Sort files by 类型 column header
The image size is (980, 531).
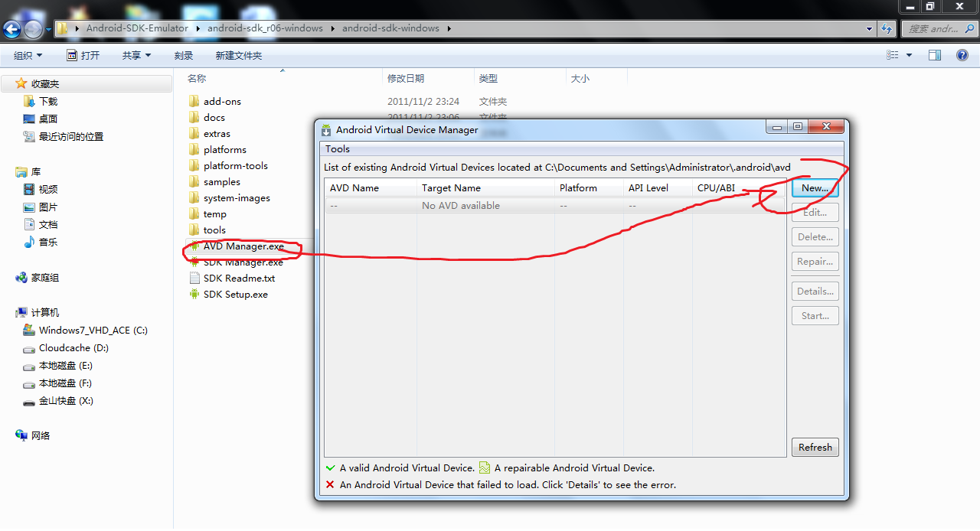[x=520, y=78]
